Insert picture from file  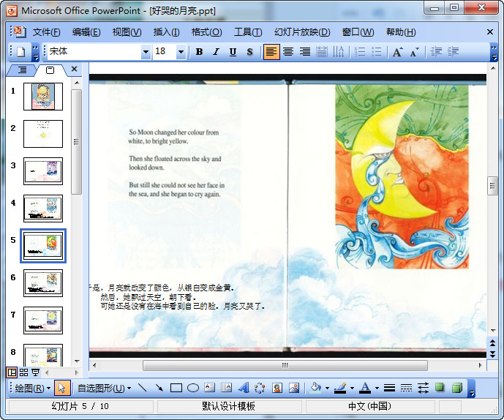coord(294,388)
